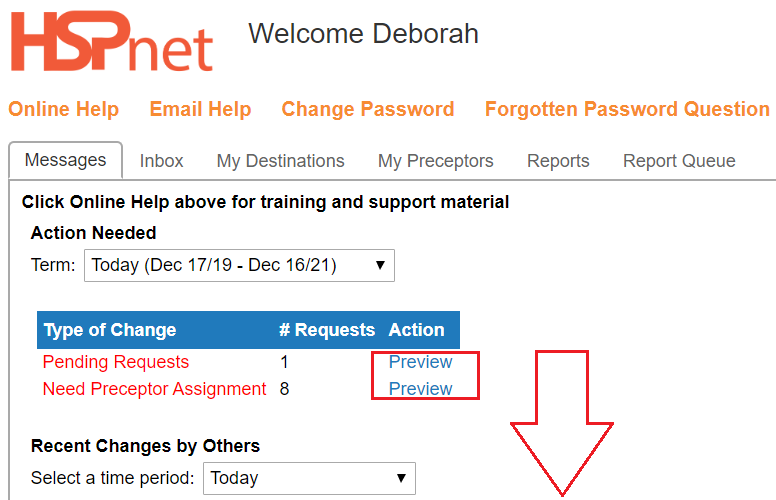Click the Need Preceptor Assignment label
Image resolution: width=776 pixels, height=500 pixels.
coord(154,389)
